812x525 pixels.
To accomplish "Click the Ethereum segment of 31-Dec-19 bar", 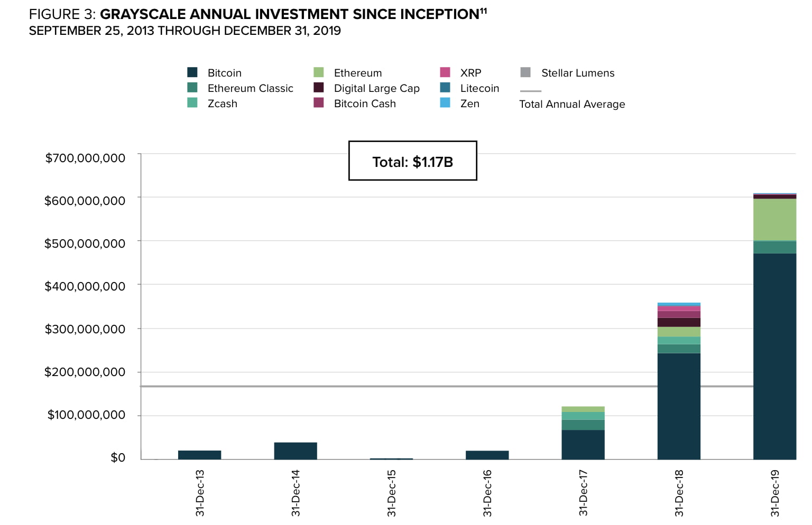I will pyautogui.click(x=774, y=220).
